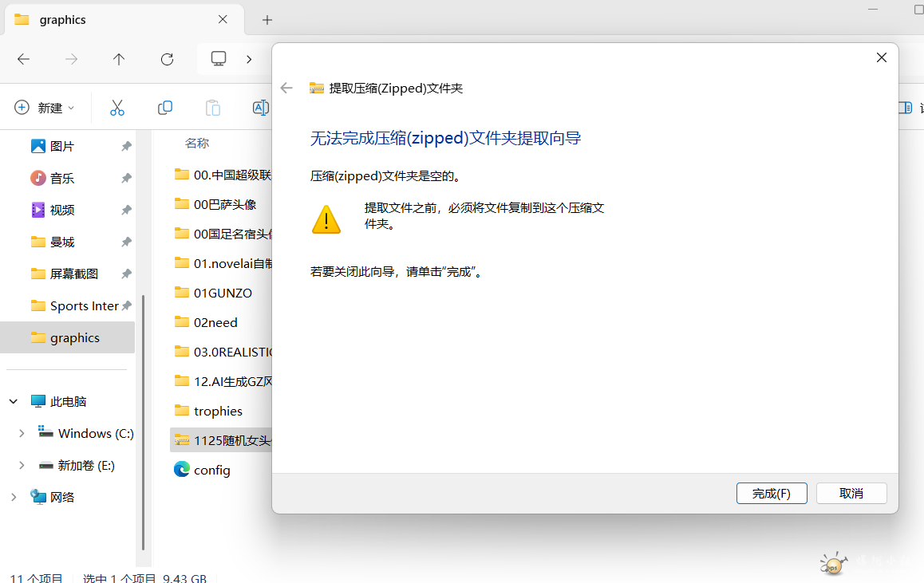This screenshot has height=583, width=924.
Task: Click the refresh button in navigation bar
Action: pyautogui.click(x=167, y=59)
